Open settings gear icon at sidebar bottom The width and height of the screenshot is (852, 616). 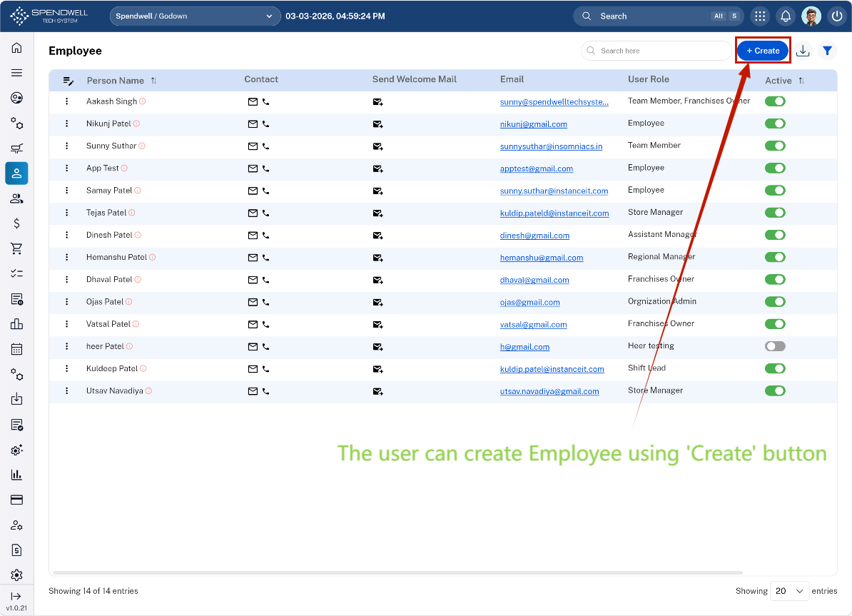click(17, 575)
